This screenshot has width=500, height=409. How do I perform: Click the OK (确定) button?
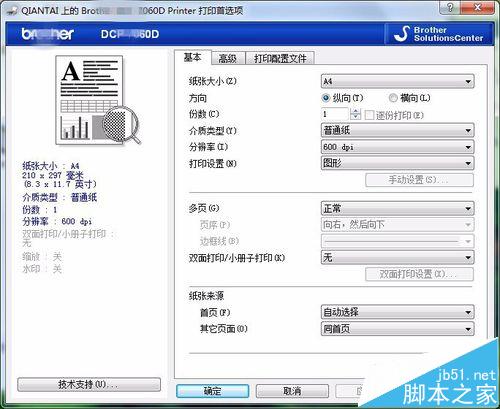pos(212,391)
